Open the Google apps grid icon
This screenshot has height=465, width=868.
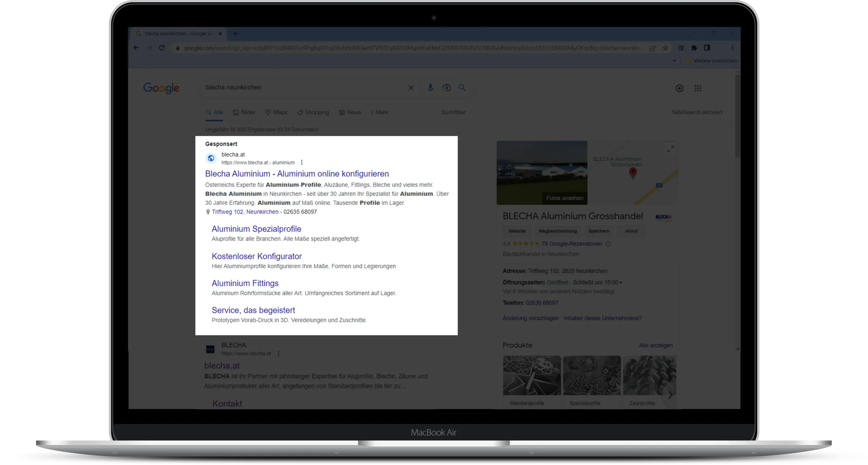coord(697,88)
